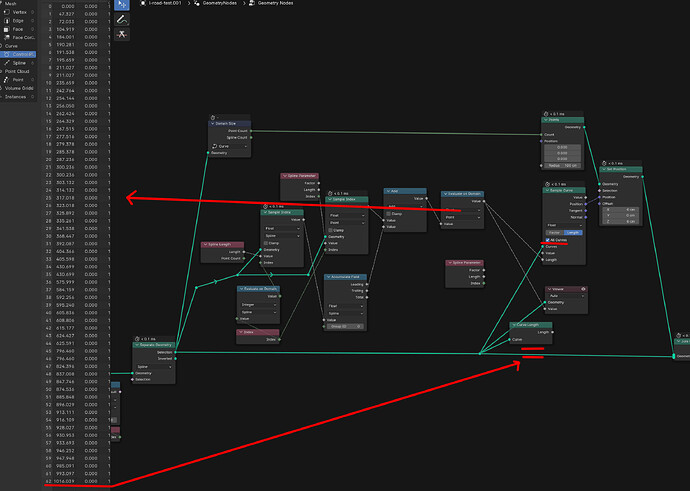The width and height of the screenshot is (690, 491).
Task: Select the Sample Curve node header
Action: click(564, 190)
